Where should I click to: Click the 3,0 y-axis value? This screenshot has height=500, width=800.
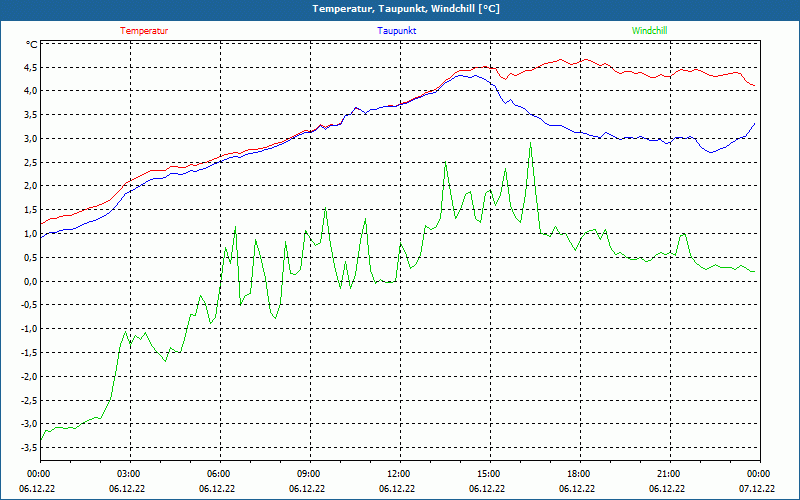[x=31, y=139]
